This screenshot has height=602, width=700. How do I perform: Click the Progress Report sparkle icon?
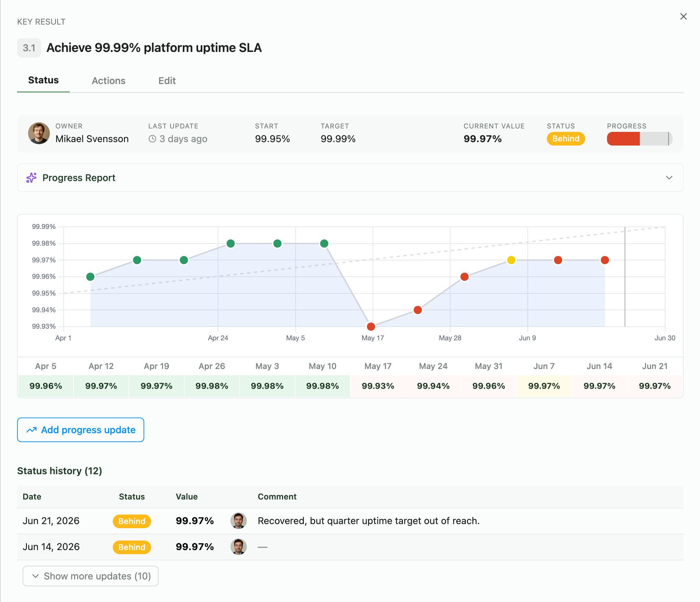pos(31,178)
